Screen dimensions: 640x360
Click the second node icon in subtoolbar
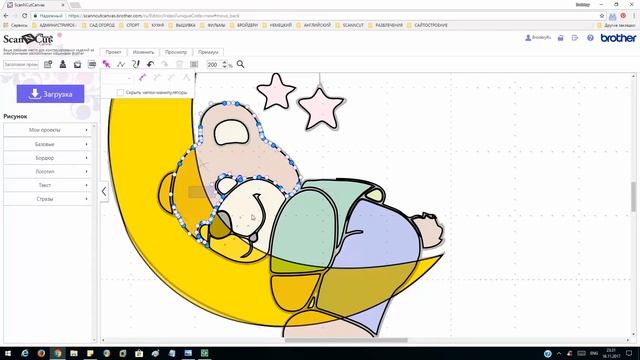click(x=157, y=78)
